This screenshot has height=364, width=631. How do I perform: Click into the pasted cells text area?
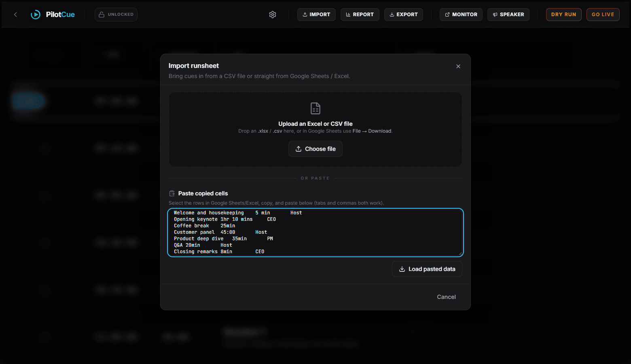pos(315,233)
